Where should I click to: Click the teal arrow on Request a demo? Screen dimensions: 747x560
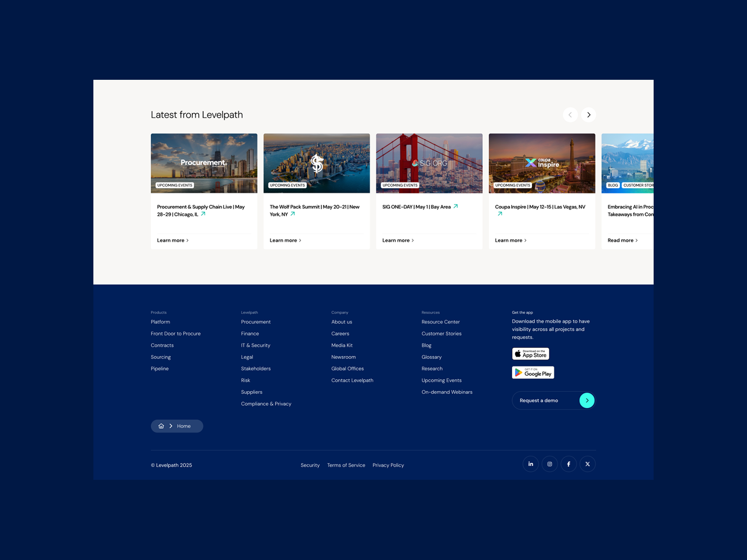point(587,400)
